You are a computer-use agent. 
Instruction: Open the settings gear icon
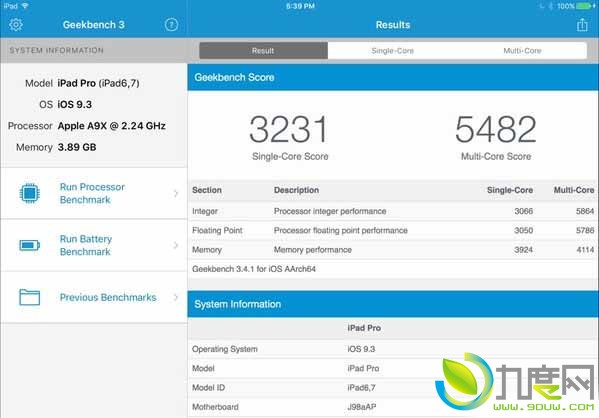pos(16,25)
